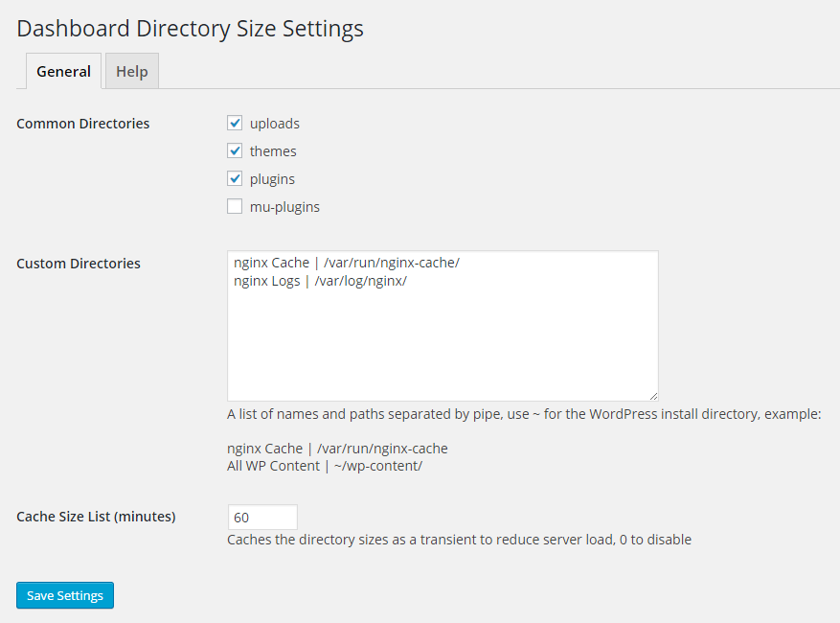Click the pipe-separated list help description

tap(524, 415)
